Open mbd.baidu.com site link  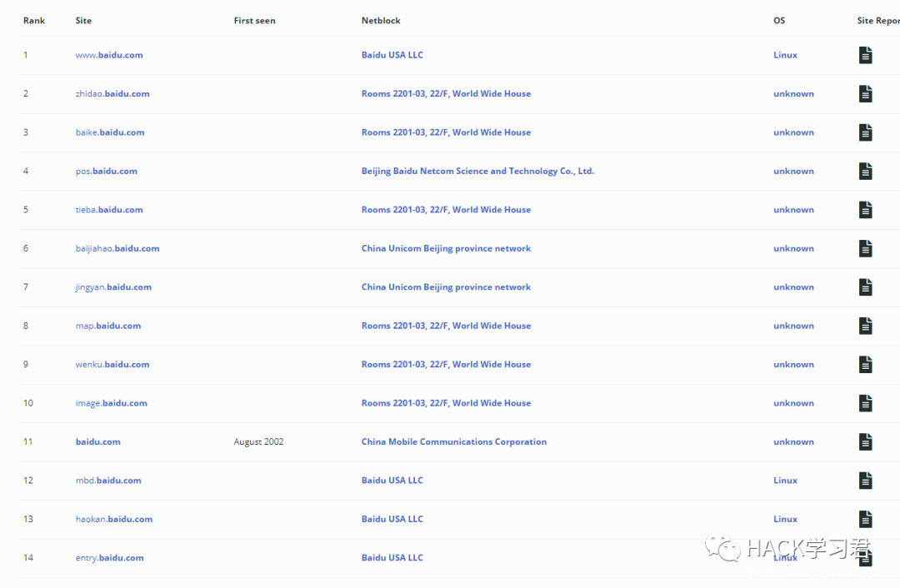click(x=108, y=481)
